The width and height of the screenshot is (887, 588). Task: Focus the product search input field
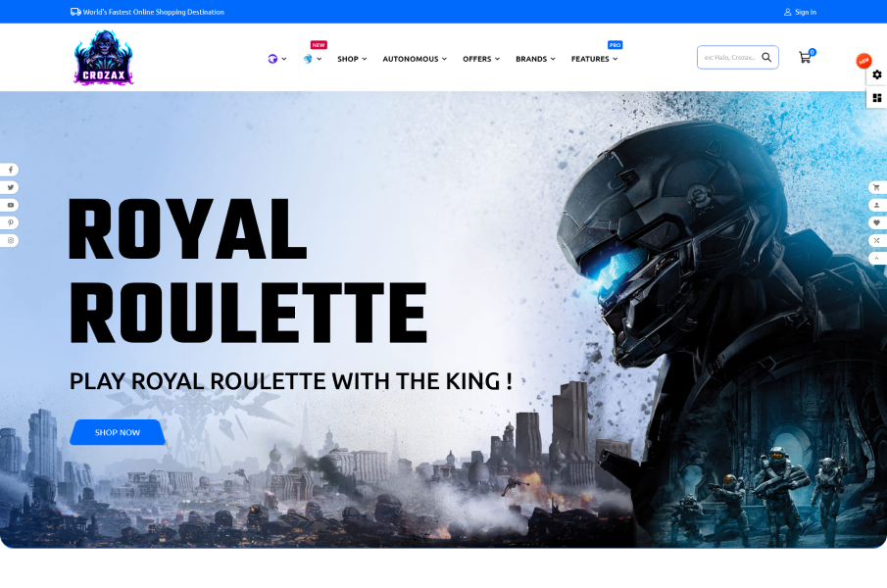730,57
